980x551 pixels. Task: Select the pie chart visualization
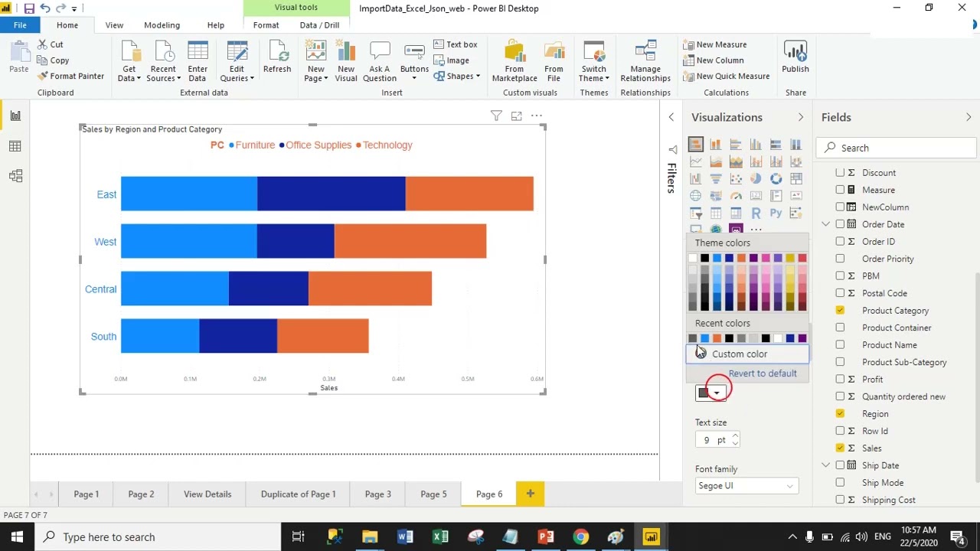tap(756, 179)
